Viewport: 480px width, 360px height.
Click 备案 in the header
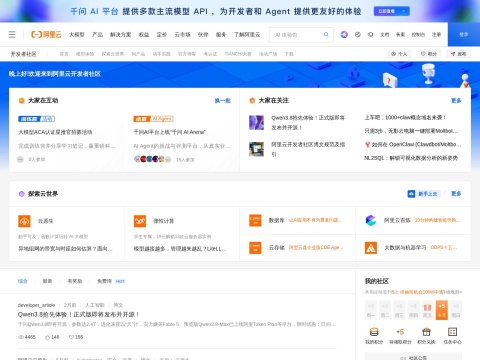coord(400,34)
